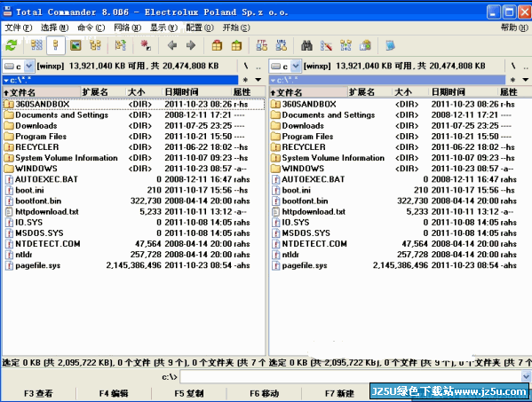The height and width of the screenshot is (402, 532).
Task: Click the F6 移动 button
Action: point(265,393)
